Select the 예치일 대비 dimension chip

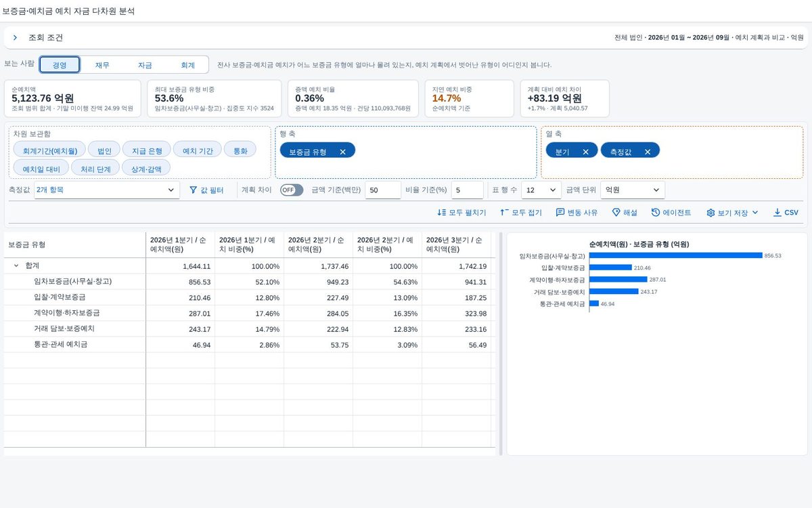point(41,167)
